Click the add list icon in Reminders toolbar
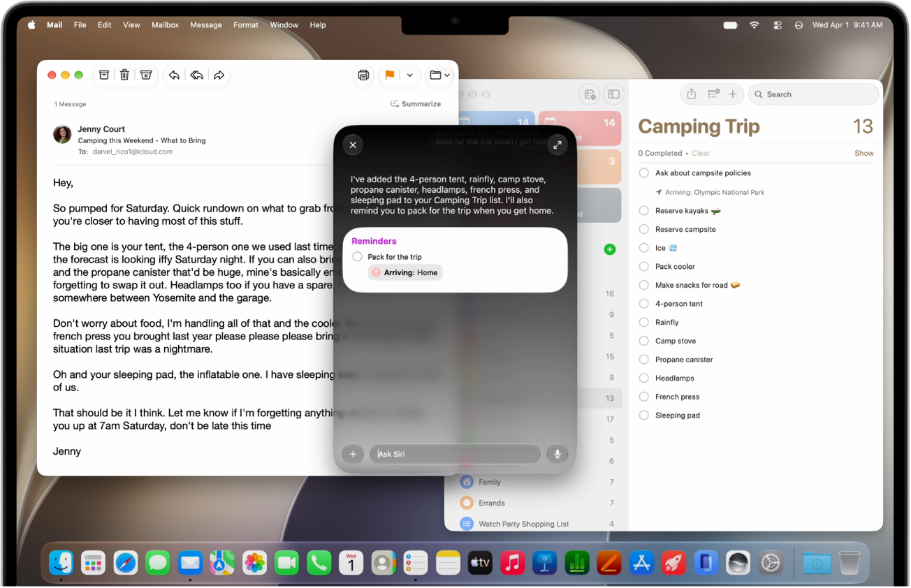 tap(590, 94)
